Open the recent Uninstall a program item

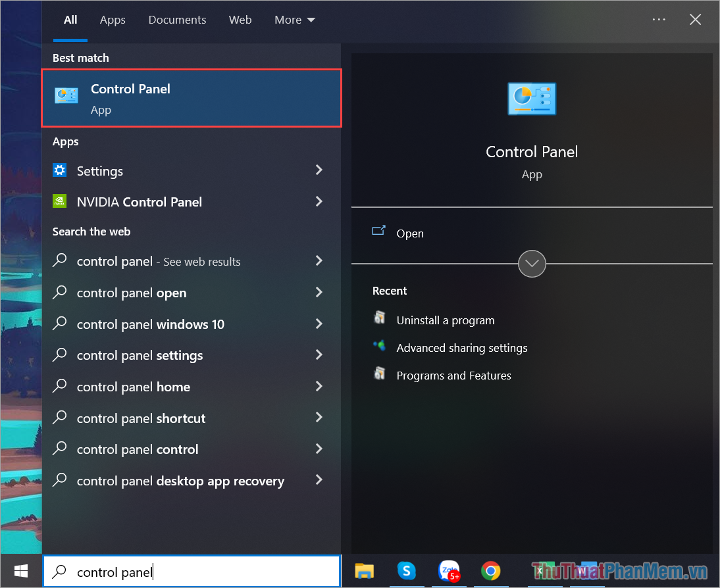(445, 320)
